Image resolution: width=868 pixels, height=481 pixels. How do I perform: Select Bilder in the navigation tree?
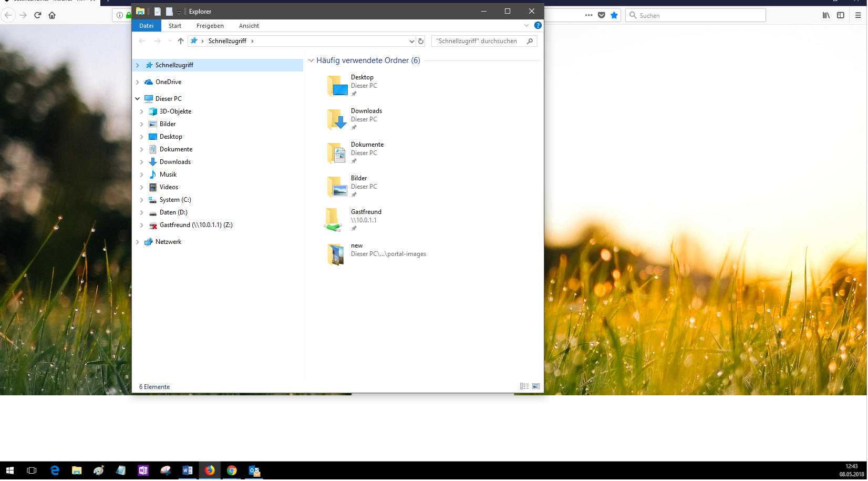pos(168,124)
